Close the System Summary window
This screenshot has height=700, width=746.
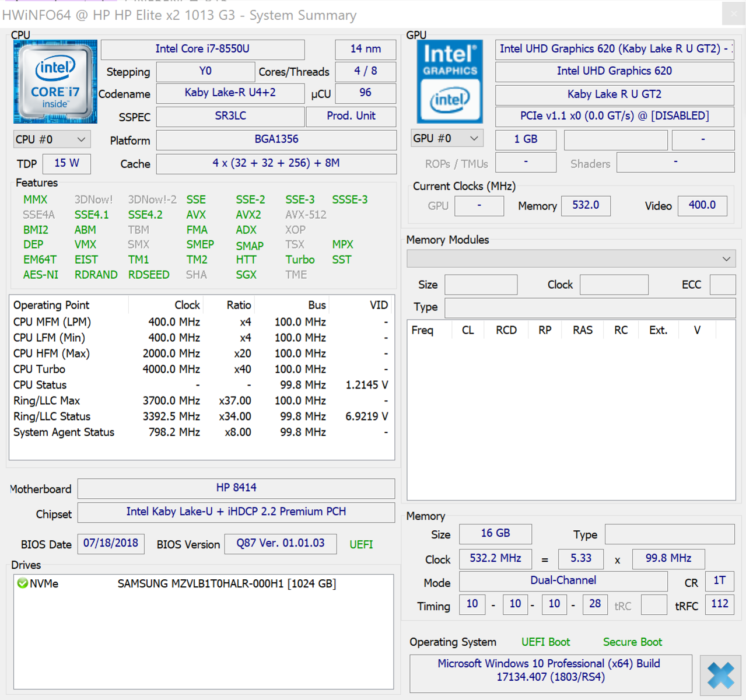pyautogui.click(x=733, y=14)
